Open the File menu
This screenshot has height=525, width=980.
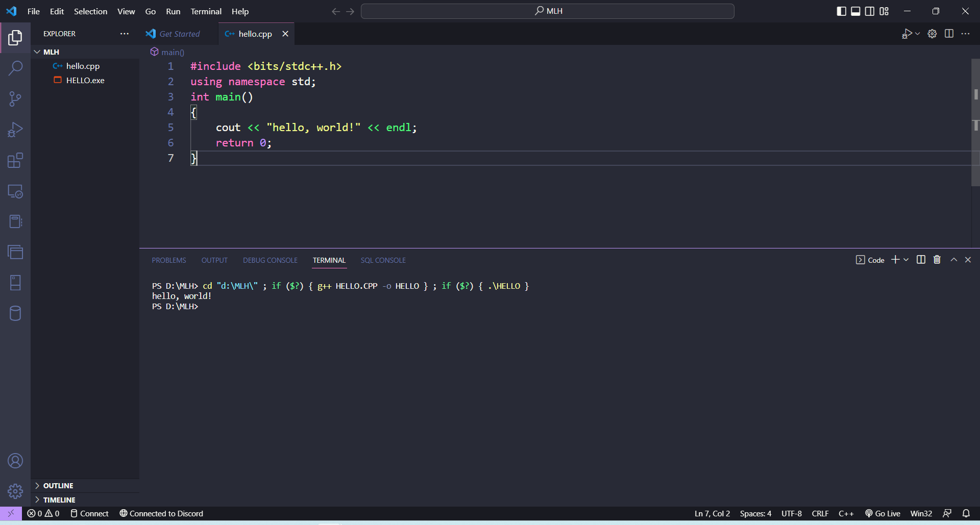click(34, 11)
